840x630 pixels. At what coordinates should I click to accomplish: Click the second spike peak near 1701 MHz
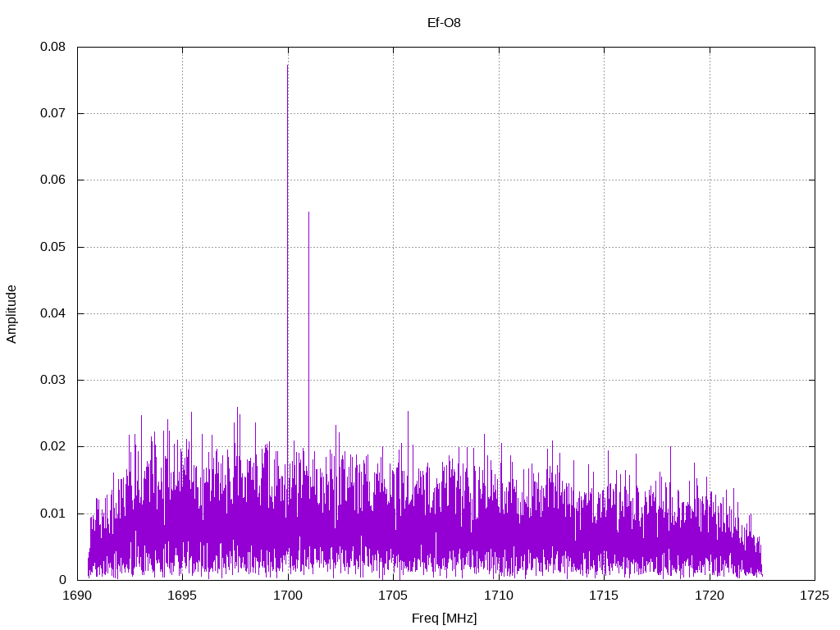[x=308, y=212]
